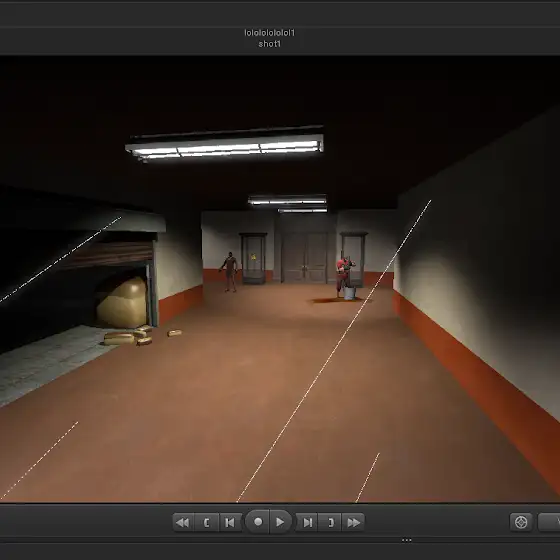Click the session name lololololol1

coord(270,33)
